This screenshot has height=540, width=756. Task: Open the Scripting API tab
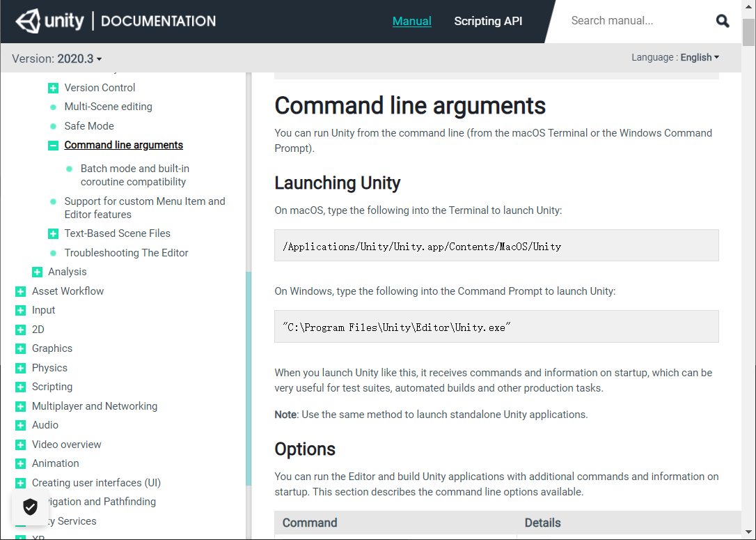(488, 21)
